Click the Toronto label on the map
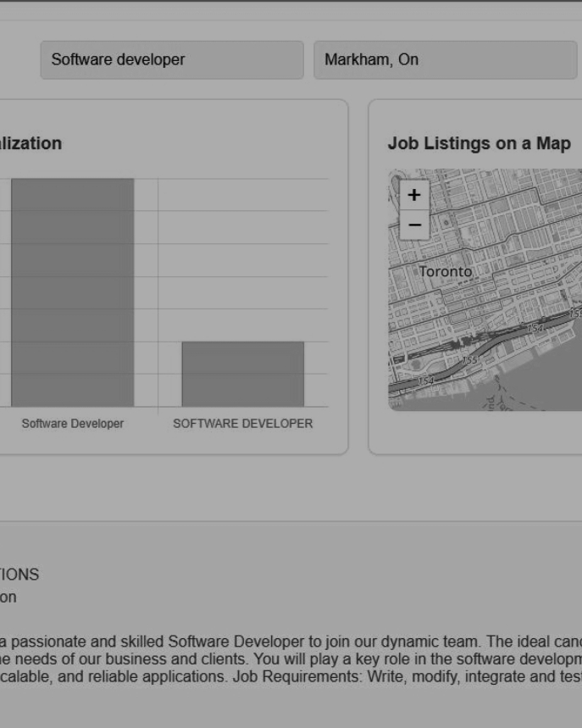 click(x=445, y=272)
